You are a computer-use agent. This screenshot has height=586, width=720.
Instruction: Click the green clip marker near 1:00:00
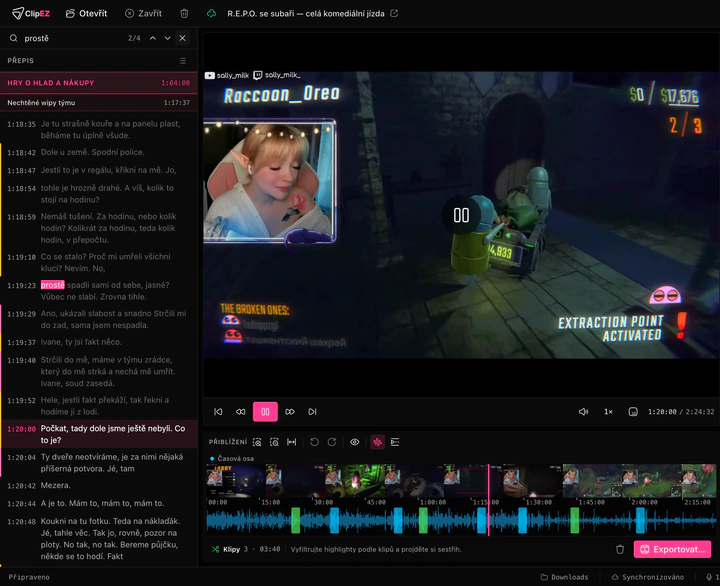(423, 520)
